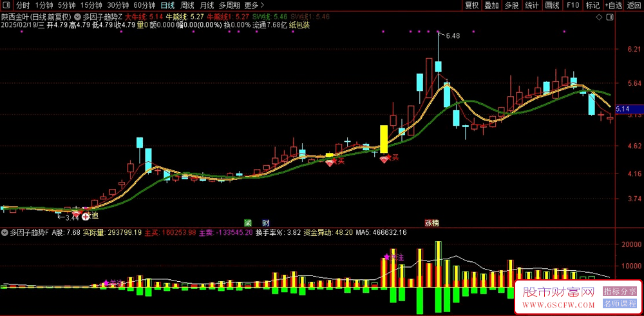
Task: Click the 纸包装 industry label
Action: point(299,25)
